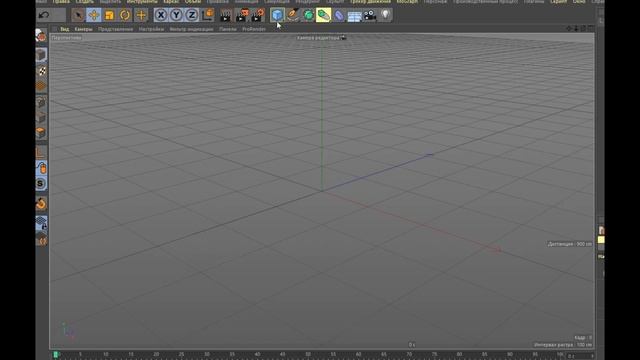The height and width of the screenshot is (360, 640).
Task: Click frame 90 on the timeline ruler
Action: [x=510, y=354]
